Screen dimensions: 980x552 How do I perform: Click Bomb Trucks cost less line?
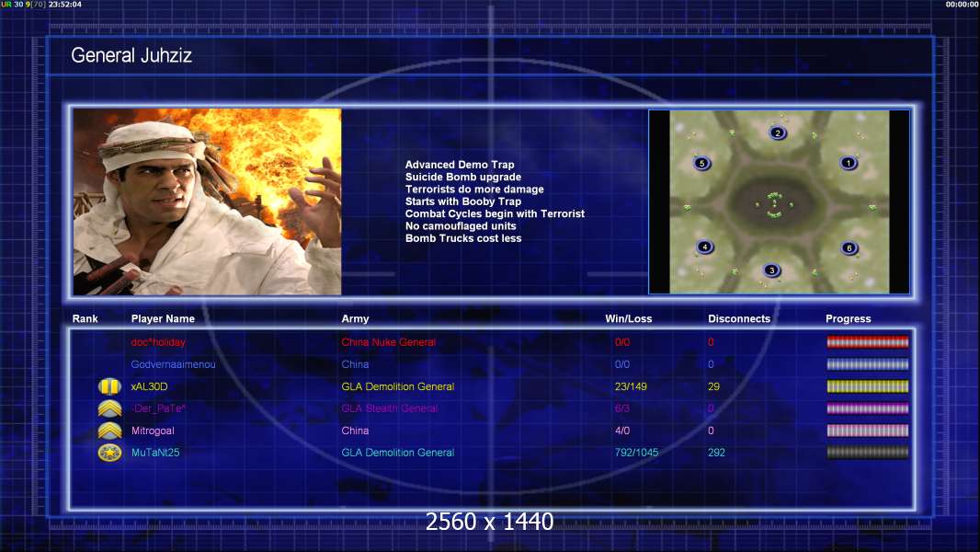463,238
